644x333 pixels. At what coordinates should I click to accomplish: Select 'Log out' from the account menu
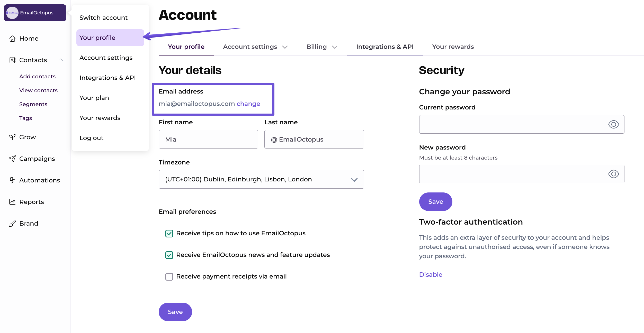click(91, 138)
